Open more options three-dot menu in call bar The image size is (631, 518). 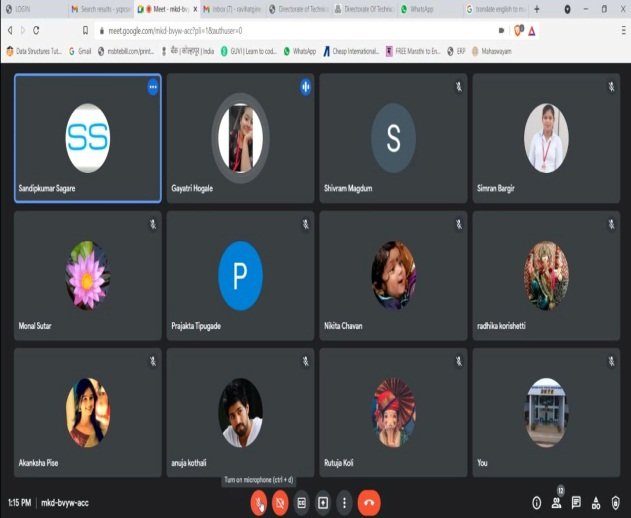click(344, 502)
